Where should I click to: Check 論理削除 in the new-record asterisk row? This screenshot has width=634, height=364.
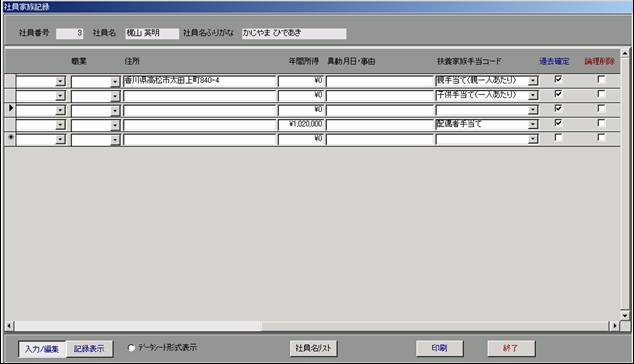[601, 138]
